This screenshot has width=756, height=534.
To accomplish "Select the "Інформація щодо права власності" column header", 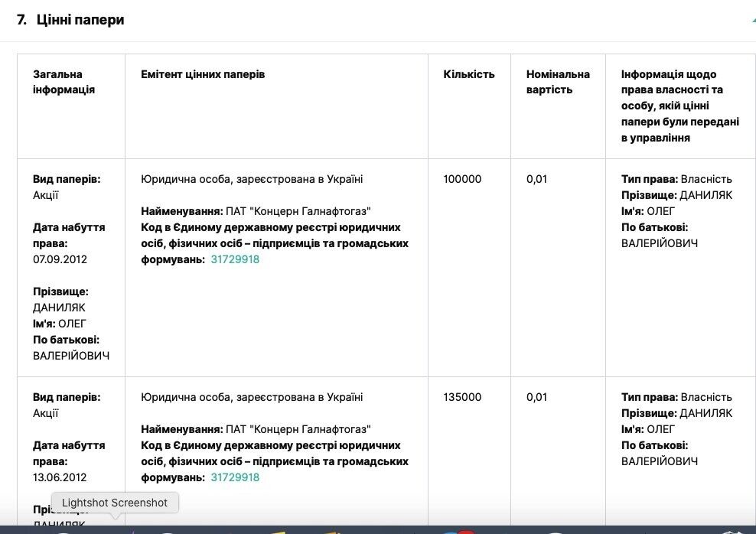I will pyautogui.click(x=679, y=106).
